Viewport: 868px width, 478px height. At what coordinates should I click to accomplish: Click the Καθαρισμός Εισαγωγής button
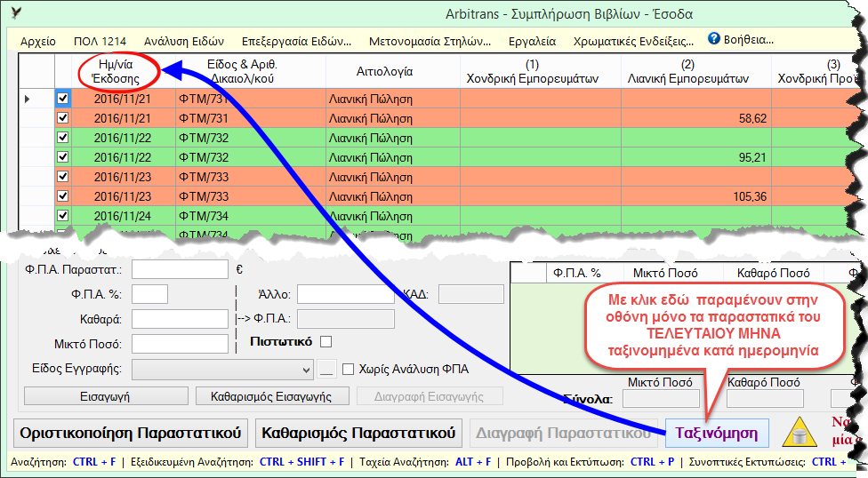tap(271, 396)
